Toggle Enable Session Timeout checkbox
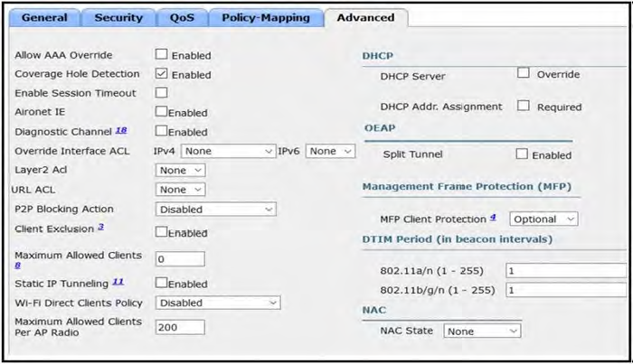The height and width of the screenshot is (364, 633). coord(161,92)
